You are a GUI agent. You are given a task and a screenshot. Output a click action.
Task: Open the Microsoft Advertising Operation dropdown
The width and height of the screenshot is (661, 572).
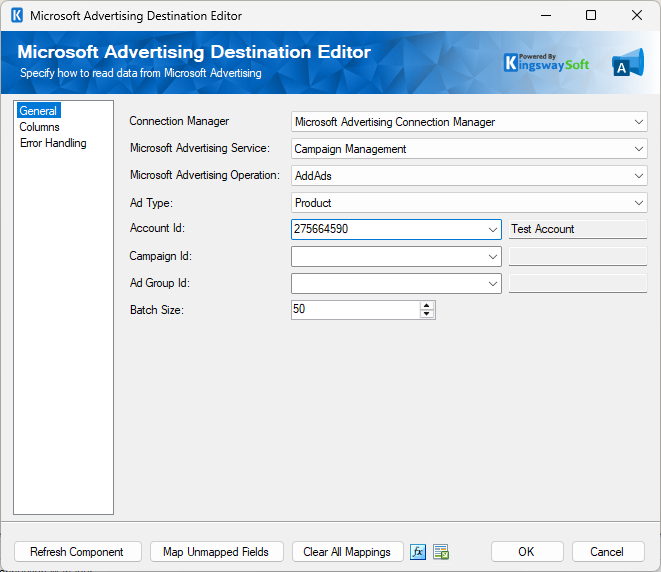click(639, 176)
